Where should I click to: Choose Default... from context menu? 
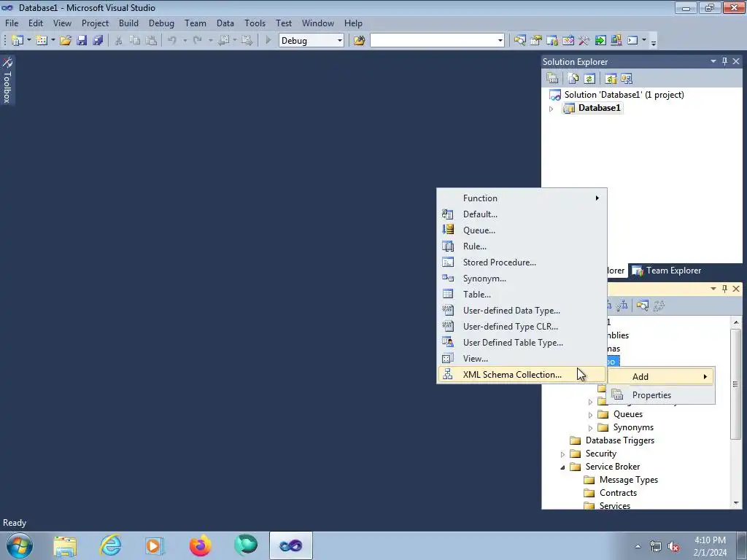[522, 214]
